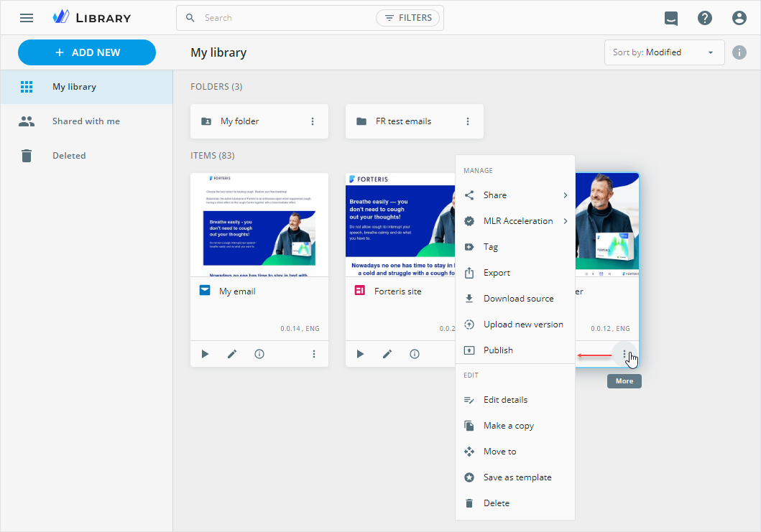This screenshot has height=532, width=761.
Task: Choose Make a copy in menu
Action: pos(508,426)
